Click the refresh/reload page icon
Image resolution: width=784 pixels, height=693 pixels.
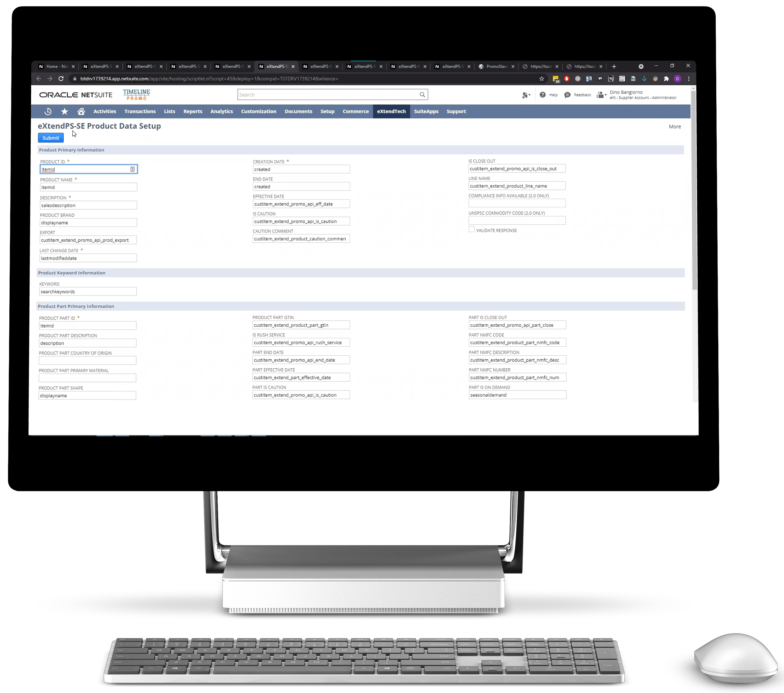(x=61, y=78)
